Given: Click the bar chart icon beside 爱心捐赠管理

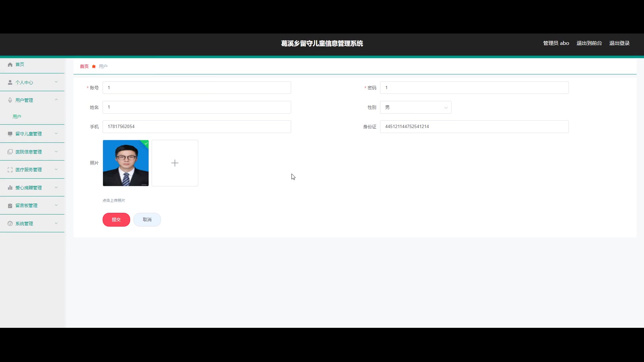Looking at the screenshot, I should [x=10, y=188].
